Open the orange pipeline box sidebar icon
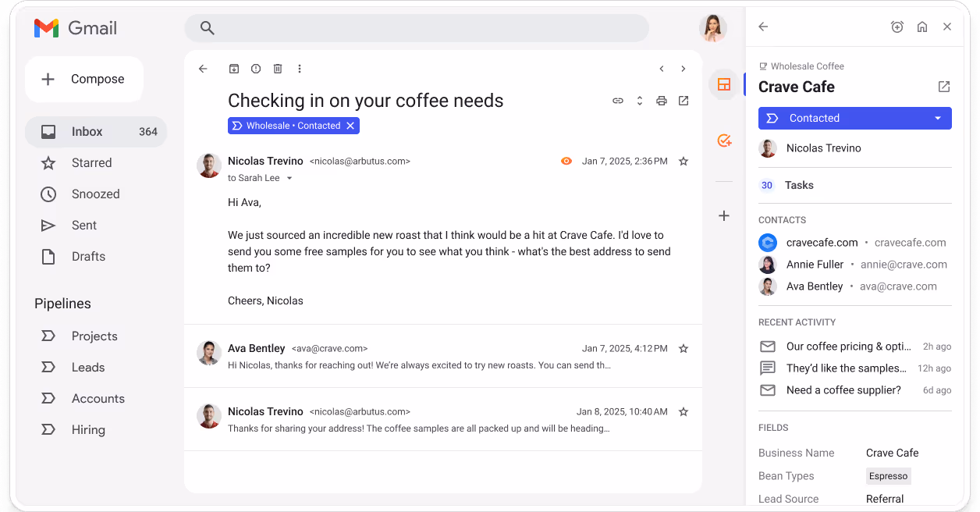Image resolution: width=980 pixels, height=512 pixels. point(724,84)
